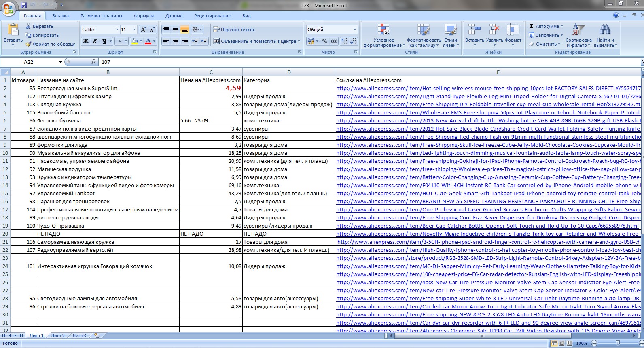The image size is (644, 348).
Task: Select the column C header
Action: pyautogui.click(x=211, y=72)
